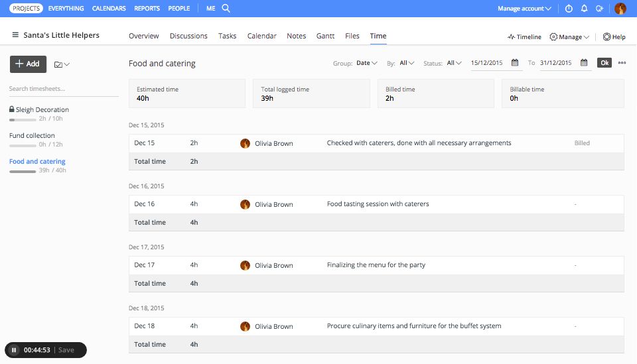Click the Search timesheets input field

click(63, 89)
